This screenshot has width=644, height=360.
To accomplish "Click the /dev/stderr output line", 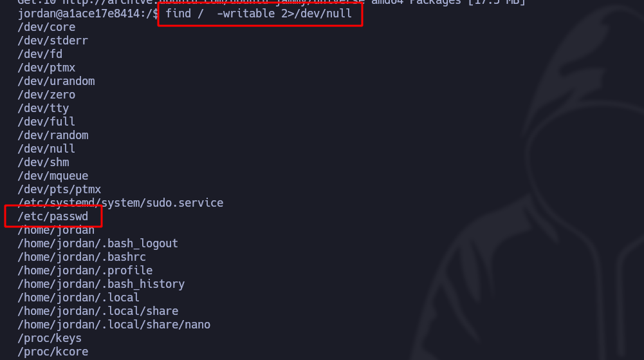I will [53, 41].
